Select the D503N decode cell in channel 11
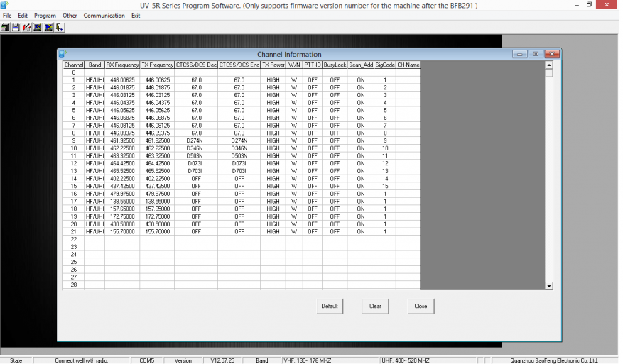This screenshot has height=364, width=623. [196, 155]
